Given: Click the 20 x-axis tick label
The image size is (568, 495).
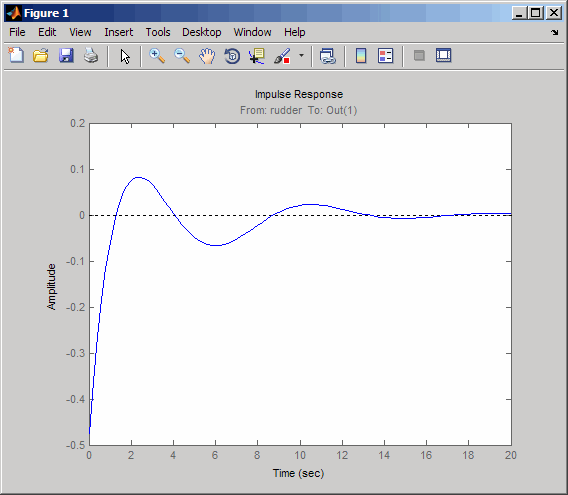Looking at the screenshot, I should [511, 455].
